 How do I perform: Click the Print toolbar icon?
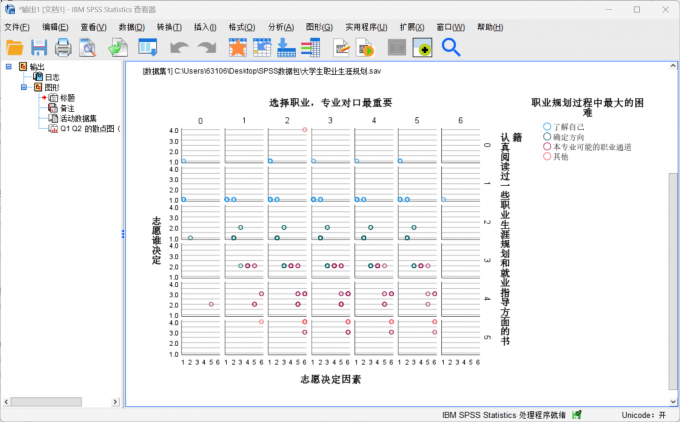pos(63,47)
